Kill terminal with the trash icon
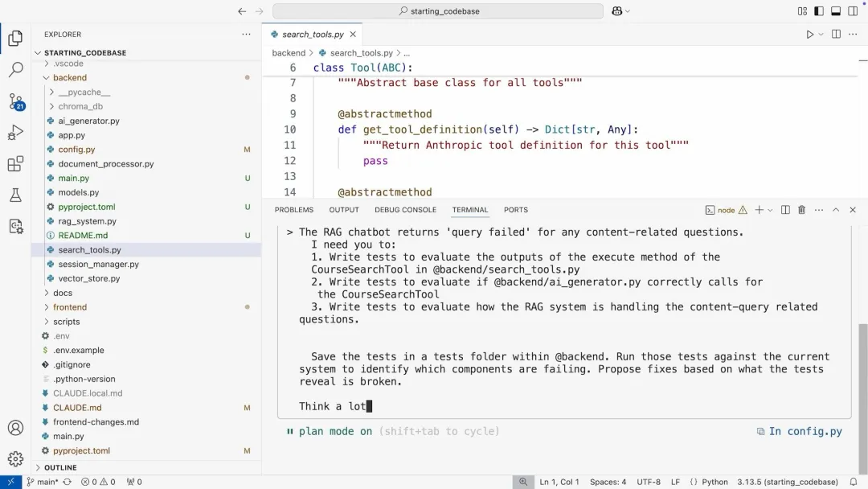 pyautogui.click(x=801, y=210)
